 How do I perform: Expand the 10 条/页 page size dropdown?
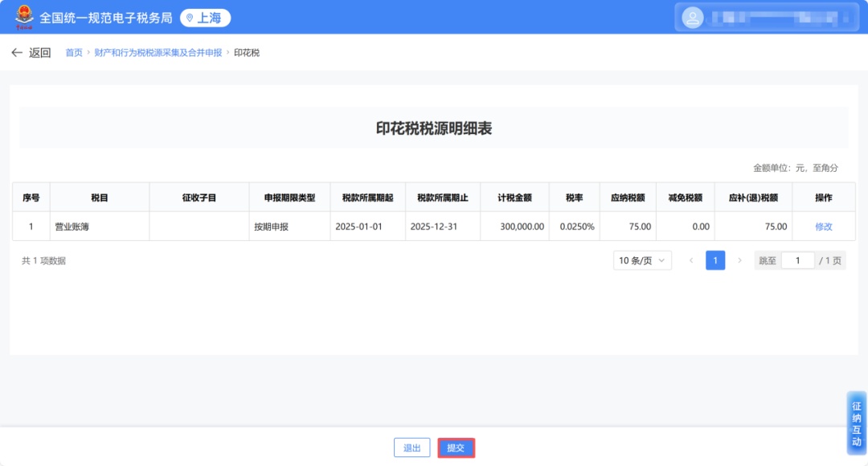[x=642, y=260]
